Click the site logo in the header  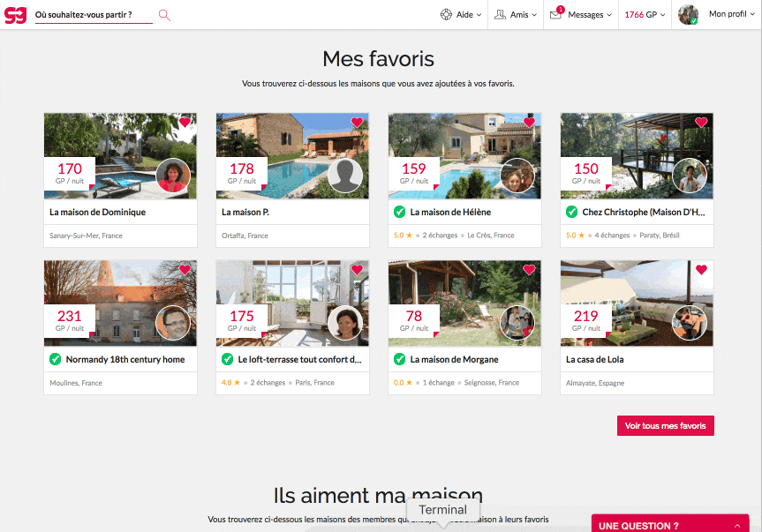click(x=16, y=14)
